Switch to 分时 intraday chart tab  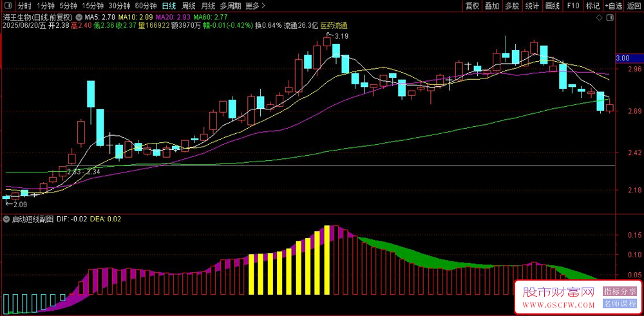coord(24,6)
